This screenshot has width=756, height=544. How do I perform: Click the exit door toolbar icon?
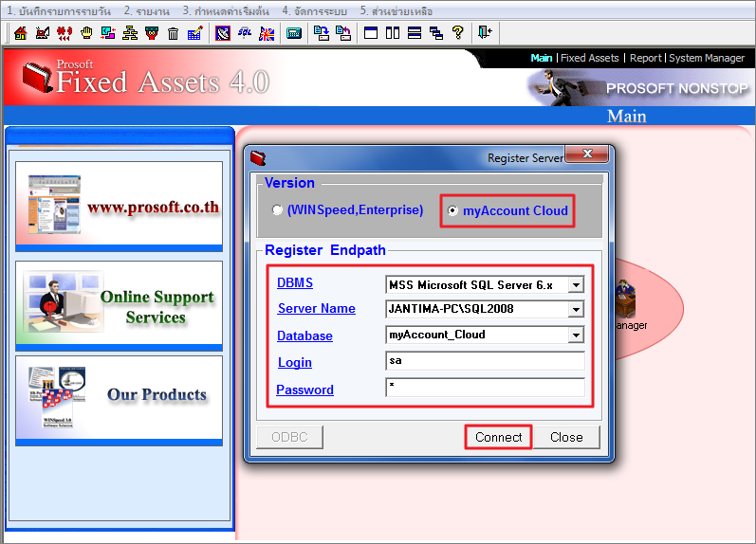click(485, 33)
